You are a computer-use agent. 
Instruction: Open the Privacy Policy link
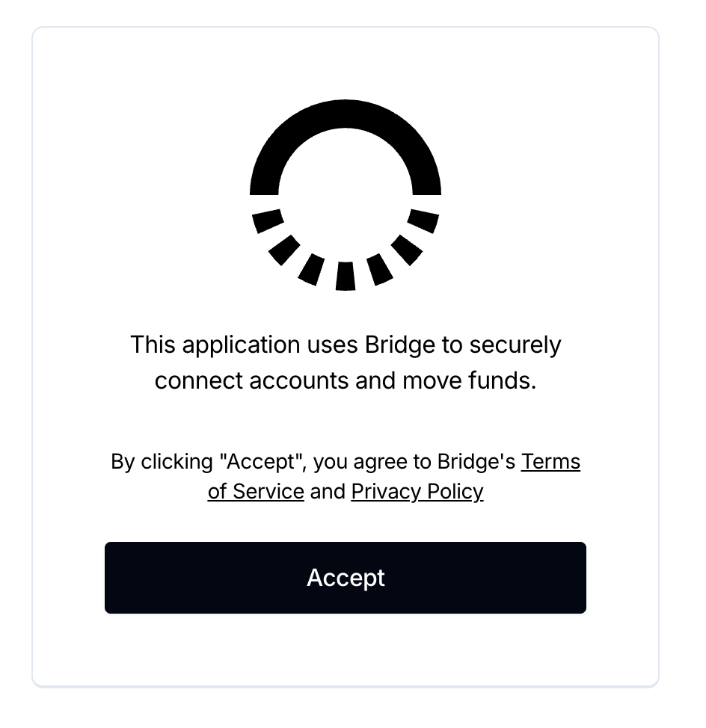[x=417, y=491]
